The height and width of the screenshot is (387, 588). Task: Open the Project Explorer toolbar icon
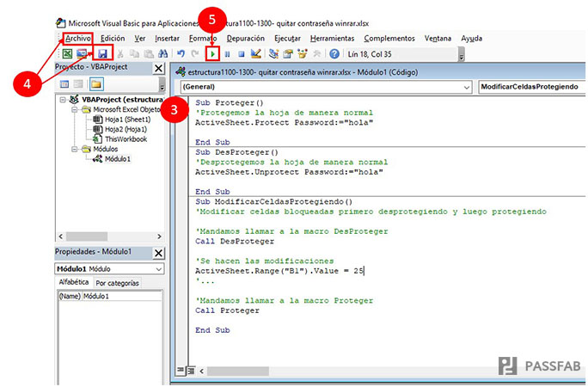(x=273, y=54)
